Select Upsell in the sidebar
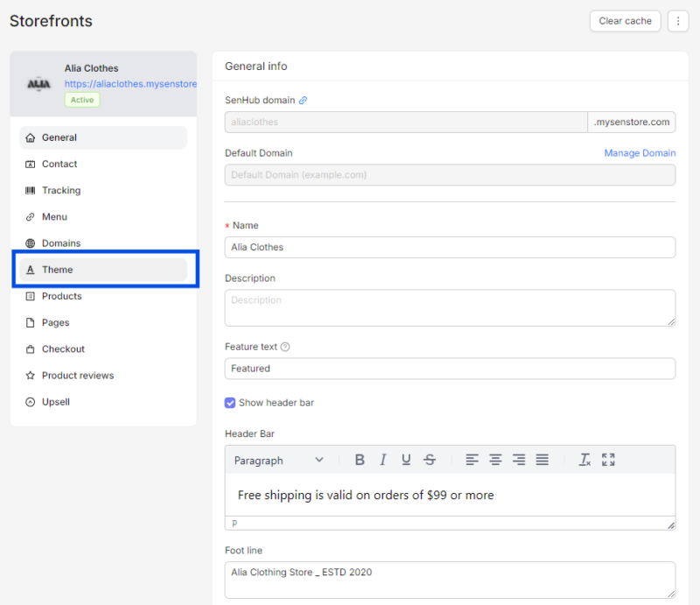 click(103, 402)
